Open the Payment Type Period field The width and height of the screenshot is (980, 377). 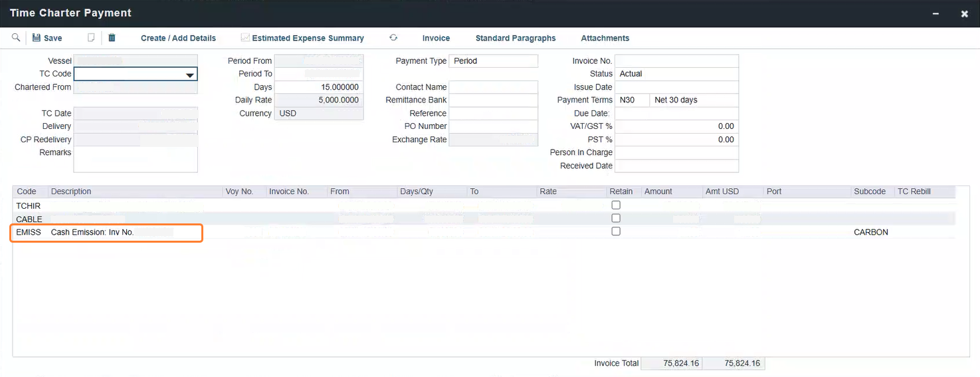tap(493, 61)
